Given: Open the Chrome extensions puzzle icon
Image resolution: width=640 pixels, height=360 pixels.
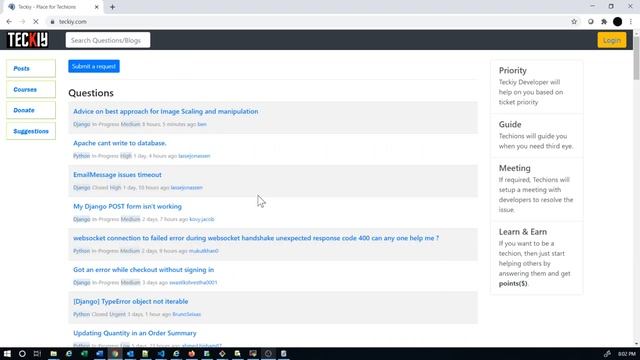Looking at the screenshot, I should point(604,22).
